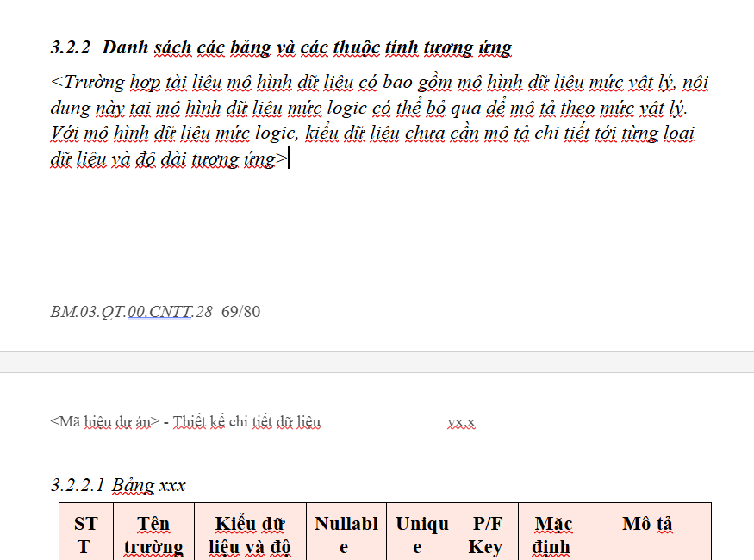Image resolution: width=754 pixels, height=560 pixels.
Task: Click the gray page break gap between pages
Action: pos(377,362)
